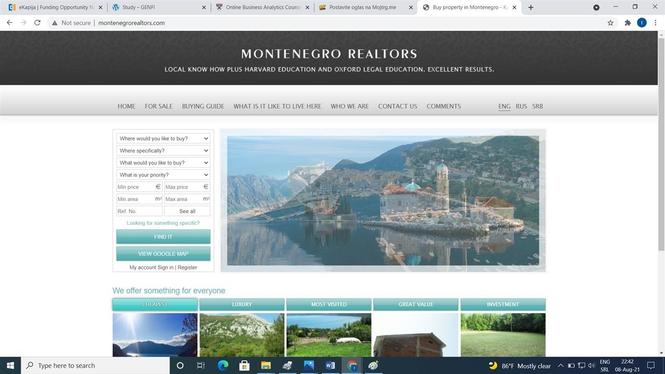Screen dimensions: 665x374
Task: Open the green field INVESTMENT property thumbnail
Action: click(x=503, y=335)
